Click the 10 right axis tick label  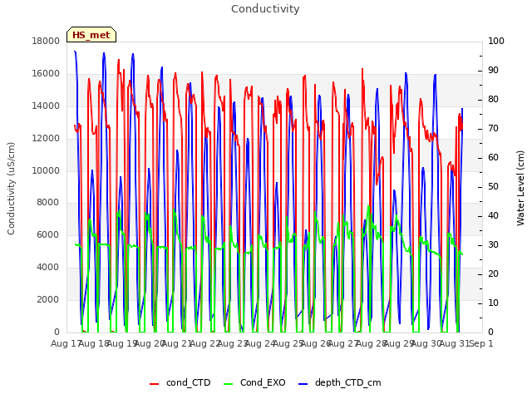tap(493, 303)
